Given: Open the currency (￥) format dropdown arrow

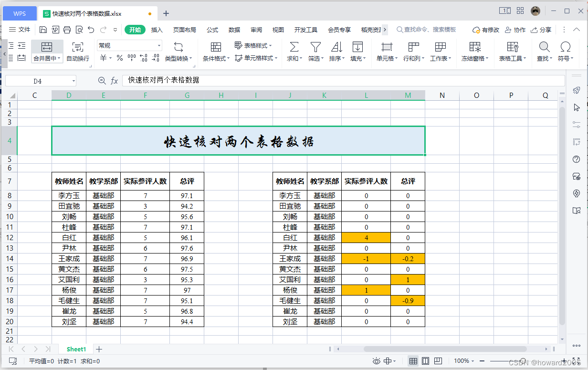Looking at the screenshot, I should coord(111,58).
